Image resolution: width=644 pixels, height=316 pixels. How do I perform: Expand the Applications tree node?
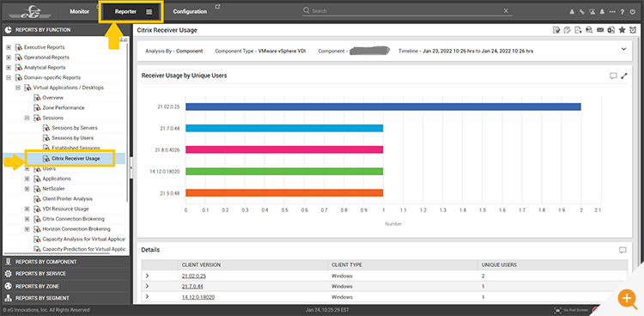tap(27, 179)
